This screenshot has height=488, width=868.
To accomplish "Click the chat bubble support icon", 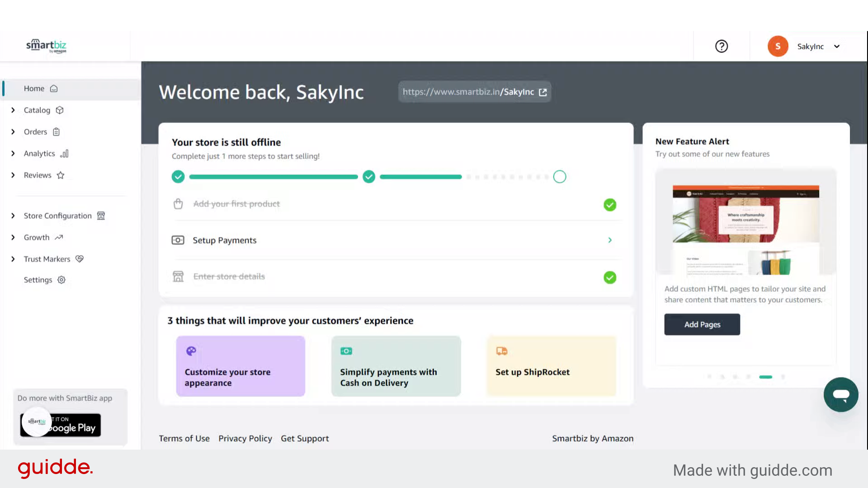I will (x=841, y=394).
